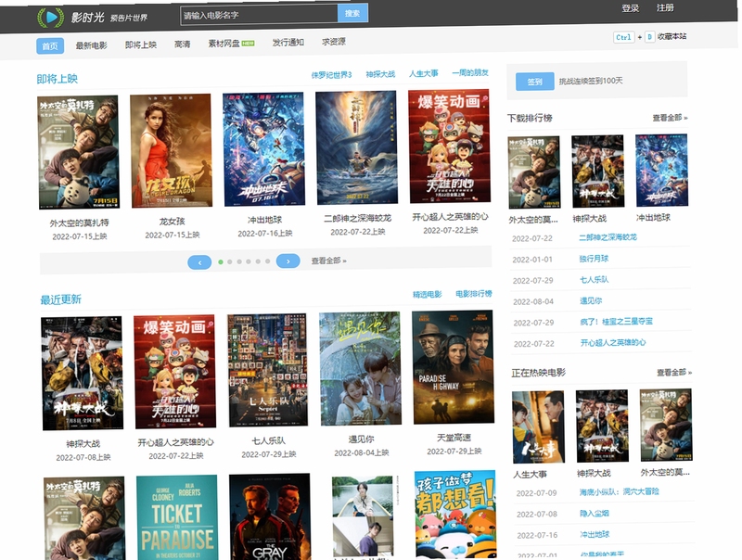The width and height of the screenshot is (742, 560).
Task: Select the 首页 navigation tab
Action: click(x=50, y=45)
